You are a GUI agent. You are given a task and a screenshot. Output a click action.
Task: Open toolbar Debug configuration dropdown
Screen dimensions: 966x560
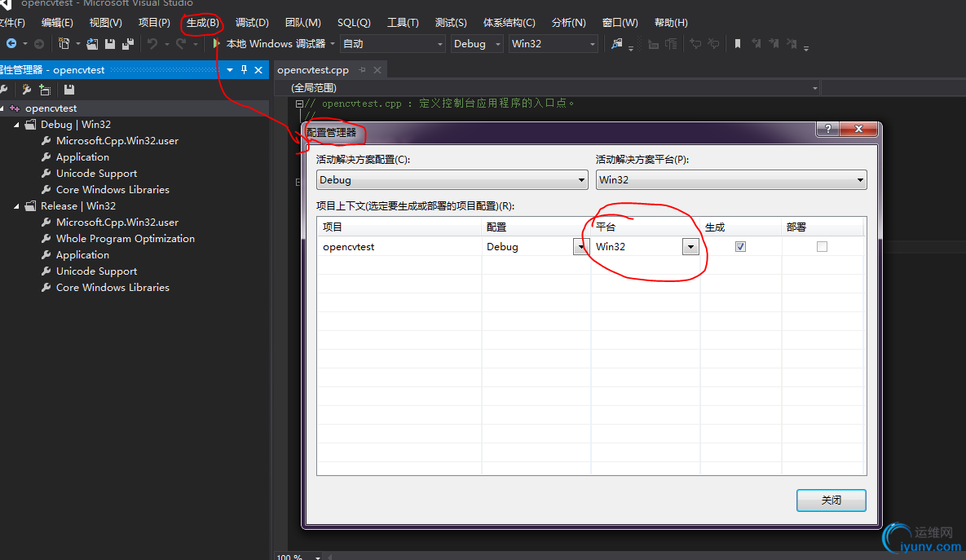click(477, 44)
